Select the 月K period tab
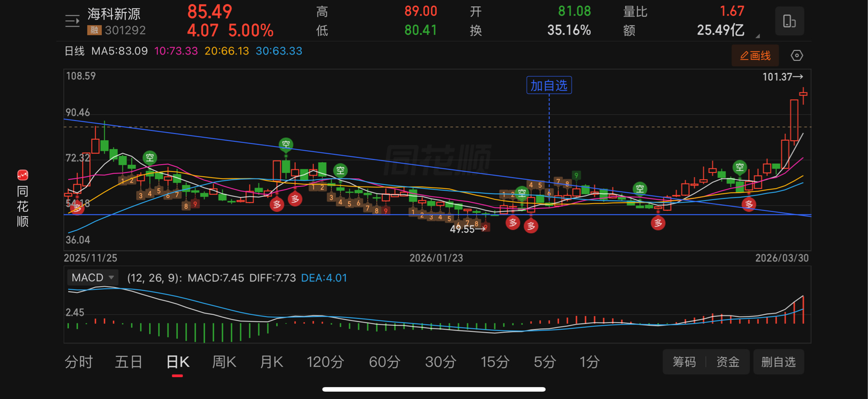 [271, 362]
